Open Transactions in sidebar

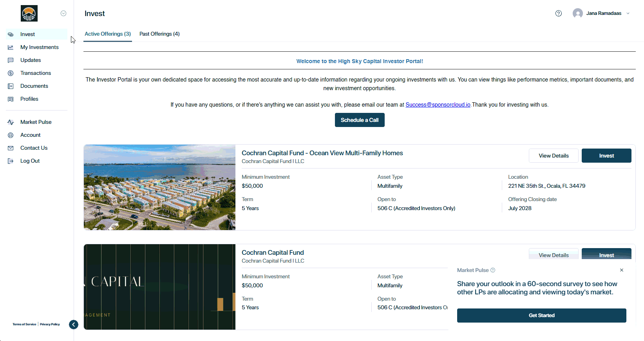36,73
